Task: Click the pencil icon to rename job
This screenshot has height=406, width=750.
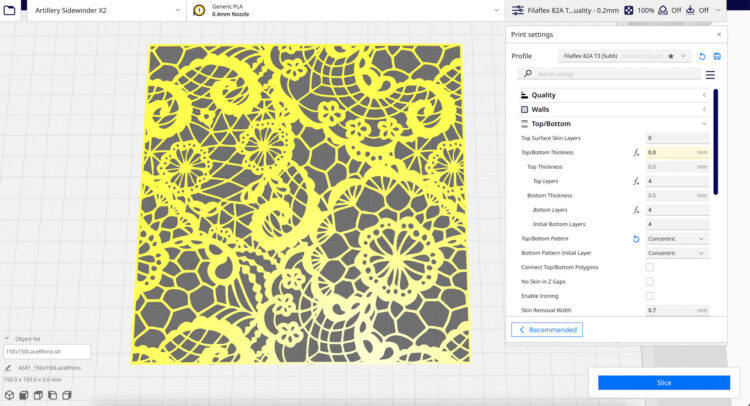Action: point(8,368)
